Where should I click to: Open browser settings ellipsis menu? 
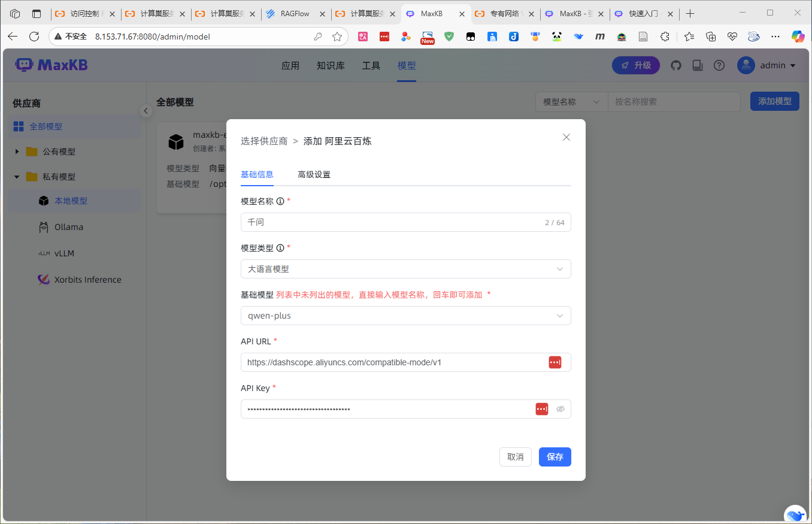pyautogui.click(x=775, y=37)
